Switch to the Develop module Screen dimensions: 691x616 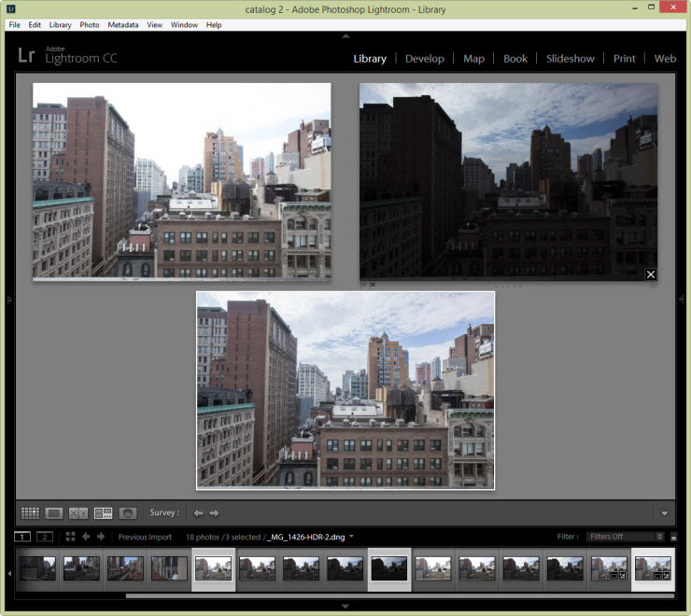tap(424, 58)
